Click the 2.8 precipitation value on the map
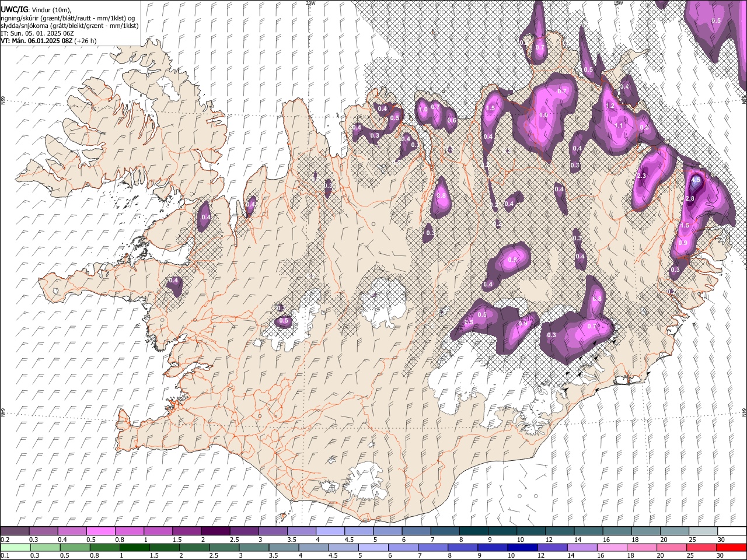 (689, 199)
